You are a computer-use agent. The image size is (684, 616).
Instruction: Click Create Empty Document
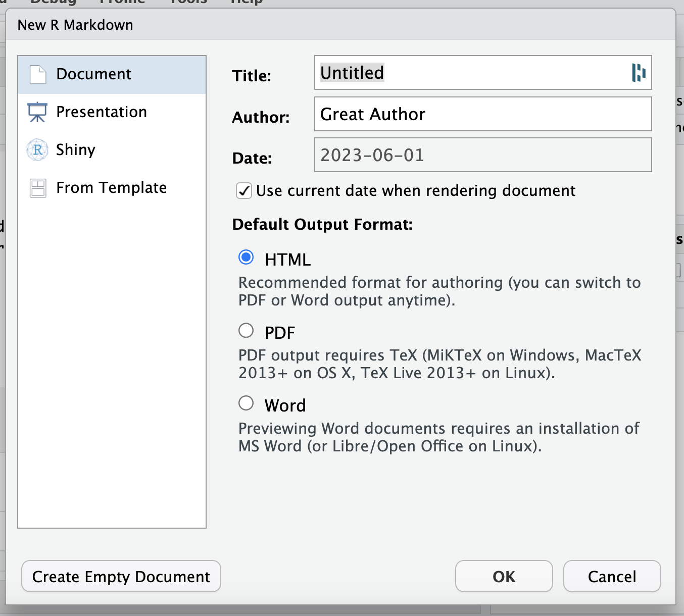pyautogui.click(x=121, y=576)
